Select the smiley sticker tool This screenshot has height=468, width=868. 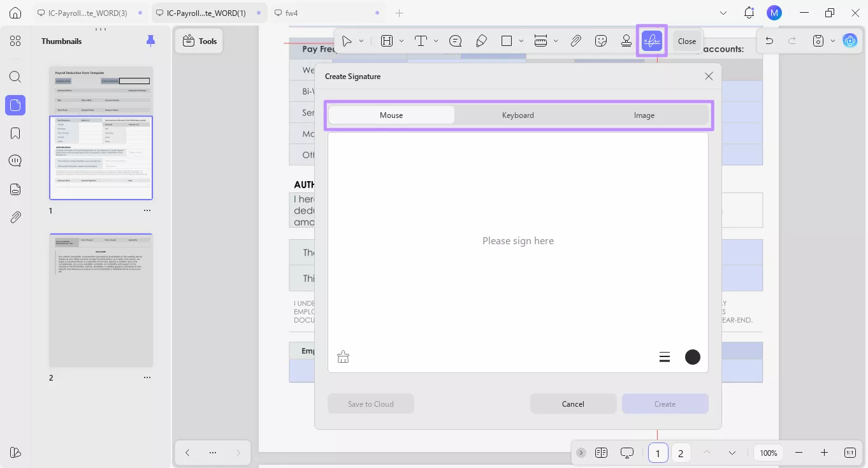(x=600, y=40)
